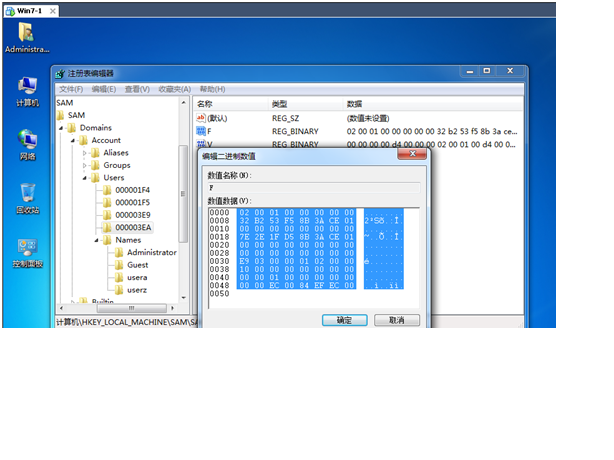Click the SAM folder icon in tree
The image size is (614, 460).
coord(60,115)
